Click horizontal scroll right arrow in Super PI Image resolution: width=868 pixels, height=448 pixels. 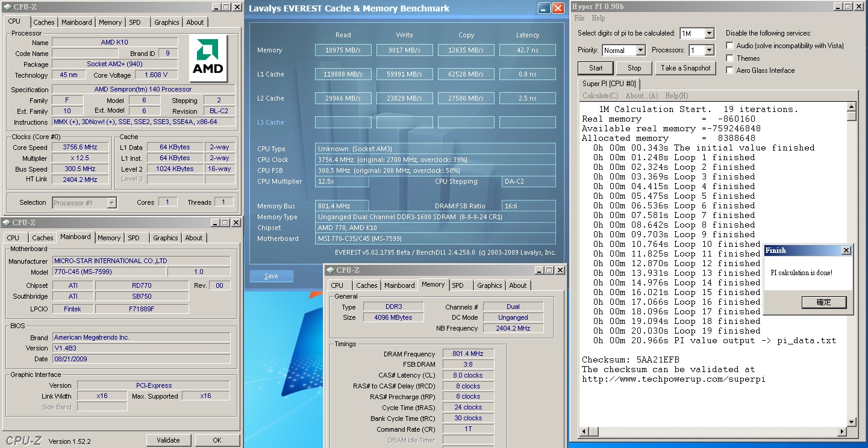point(842,432)
